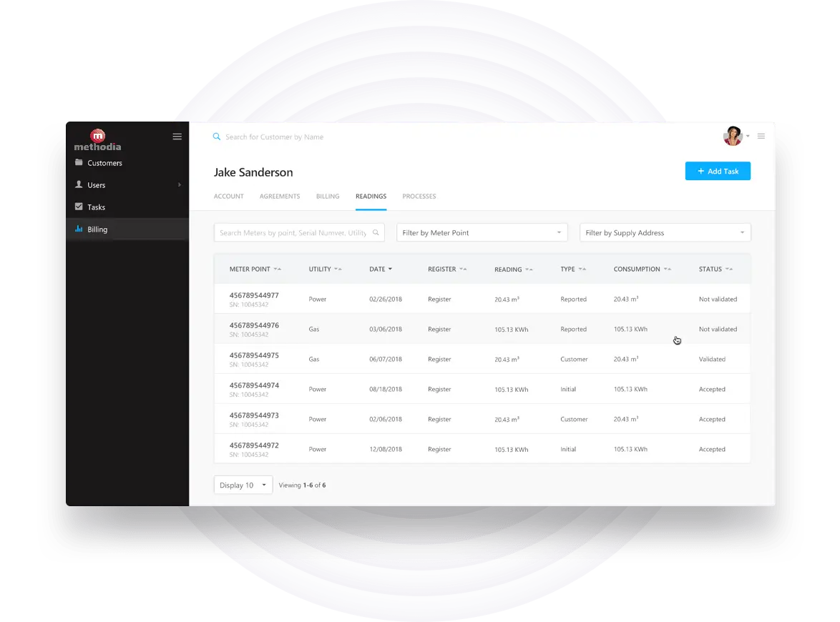Select meter point 456789544977
Screen dimensions: 840x622
(x=254, y=295)
